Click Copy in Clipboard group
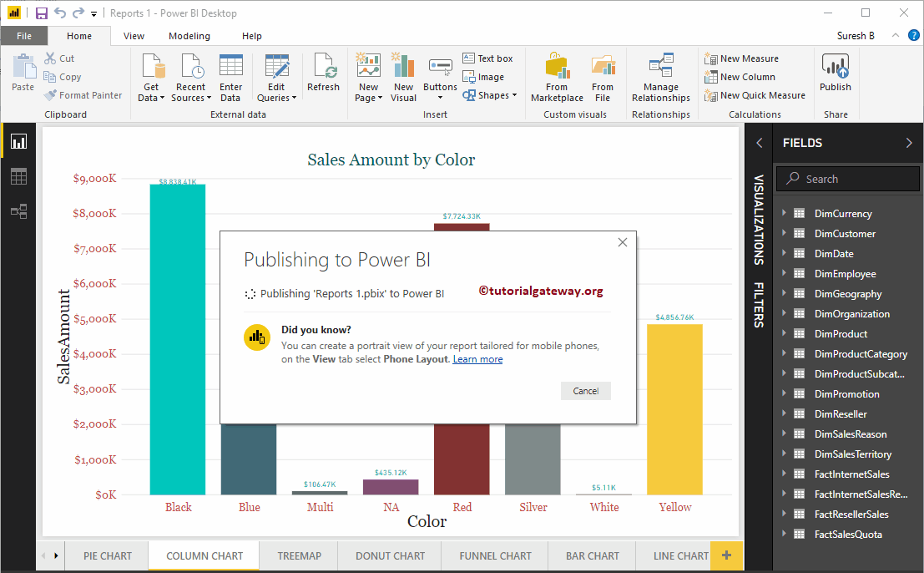This screenshot has width=924, height=573. click(x=62, y=77)
